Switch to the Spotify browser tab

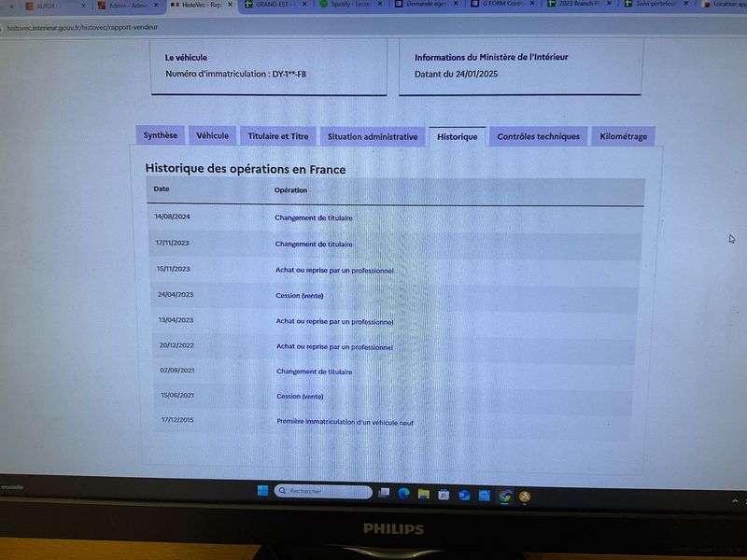[x=349, y=4]
